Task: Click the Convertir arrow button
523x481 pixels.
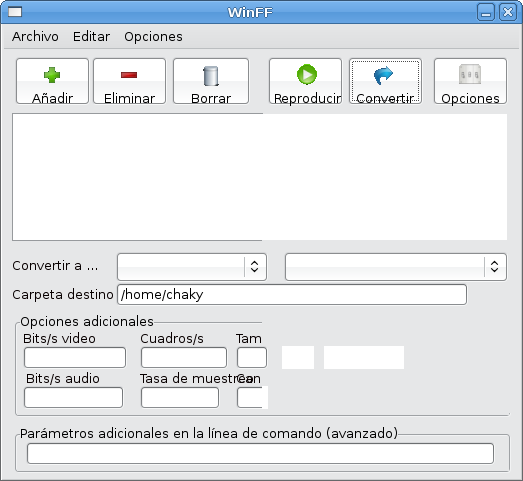Action: pos(385,81)
